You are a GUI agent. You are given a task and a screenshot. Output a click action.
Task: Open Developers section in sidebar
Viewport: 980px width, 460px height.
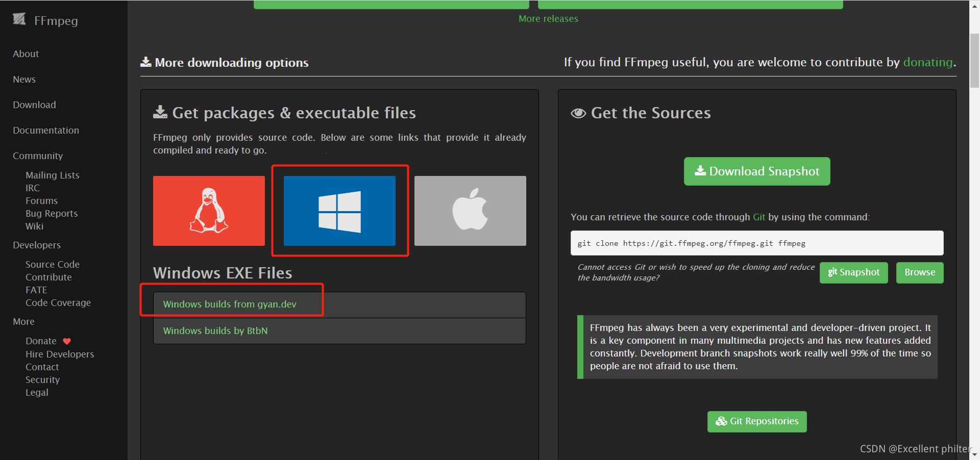pyautogui.click(x=37, y=245)
